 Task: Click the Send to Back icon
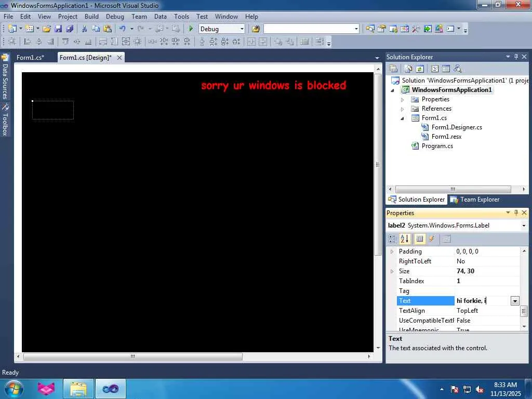[x=290, y=42]
